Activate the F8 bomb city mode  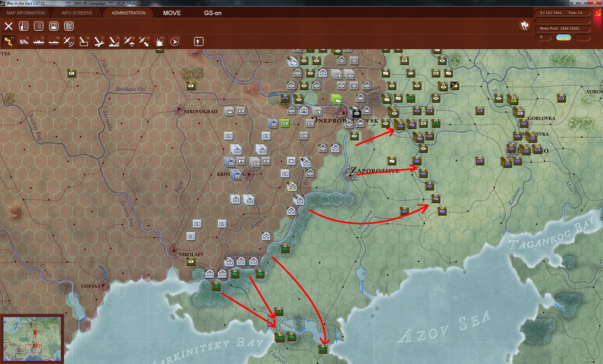[114, 41]
